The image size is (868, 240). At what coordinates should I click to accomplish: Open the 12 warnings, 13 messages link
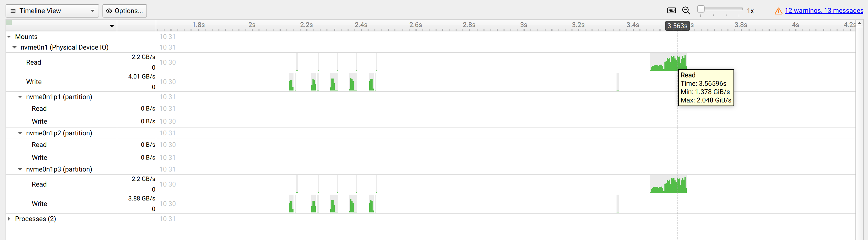point(823,11)
